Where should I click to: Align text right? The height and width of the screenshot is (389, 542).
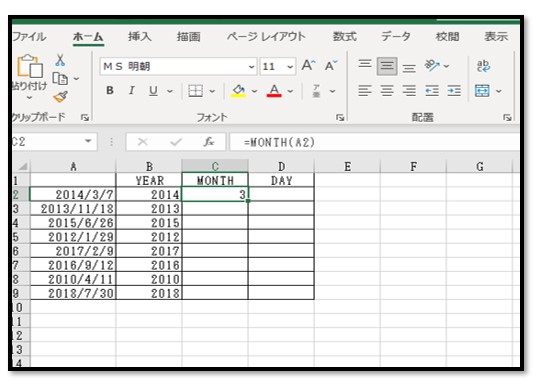coord(409,91)
